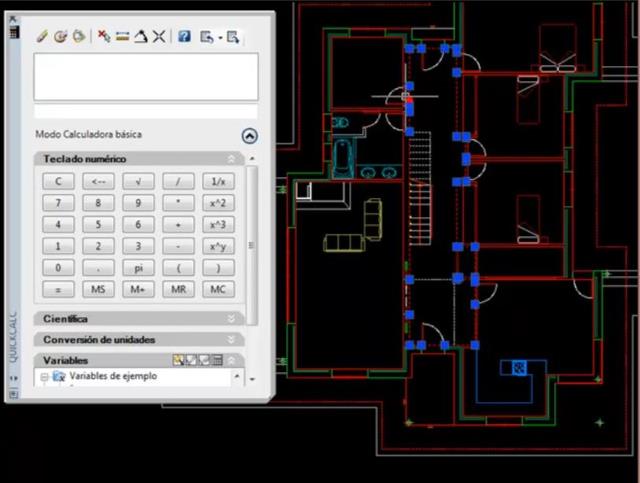Click the backspace <-- button
This screenshot has width=640, height=483.
coord(98,181)
